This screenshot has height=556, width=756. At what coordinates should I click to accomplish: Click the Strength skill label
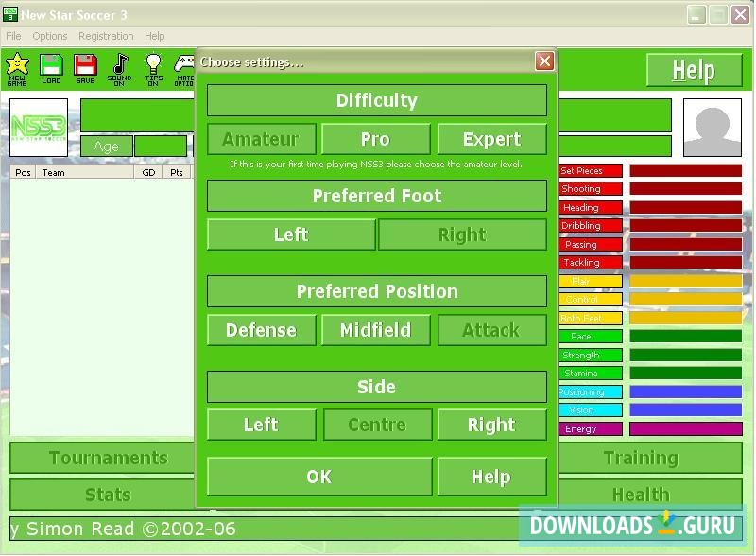(x=591, y=356)
